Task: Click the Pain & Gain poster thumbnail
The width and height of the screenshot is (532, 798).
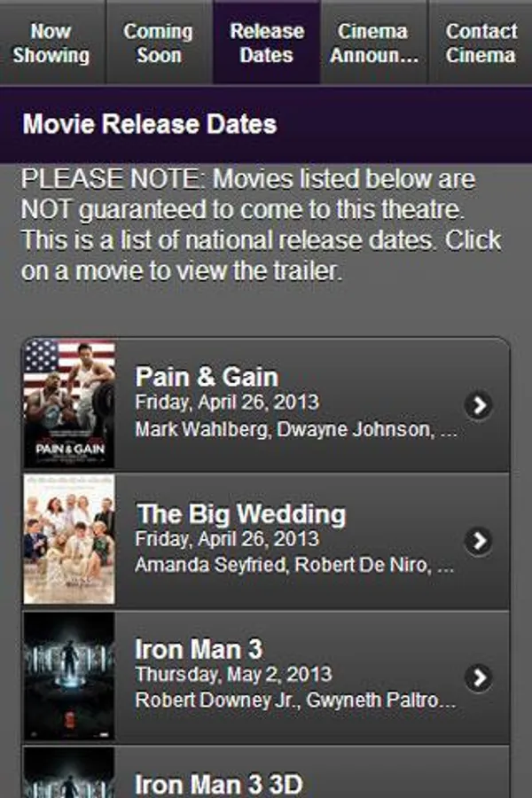Action: 69,403
